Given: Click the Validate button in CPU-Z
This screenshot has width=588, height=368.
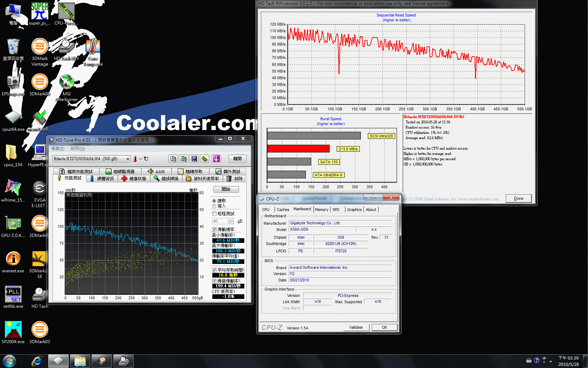Looking at the screenshot, I should 356,327.
